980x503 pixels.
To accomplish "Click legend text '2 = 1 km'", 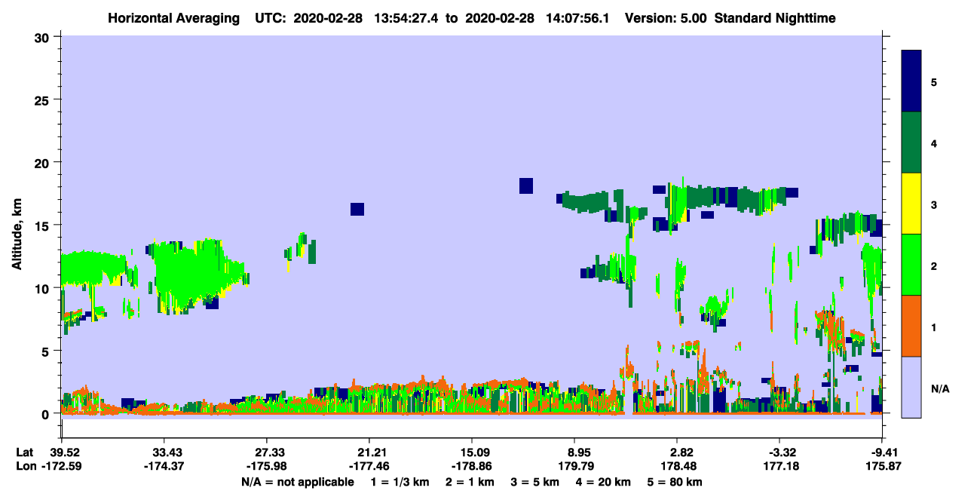I will coord(470,482).
